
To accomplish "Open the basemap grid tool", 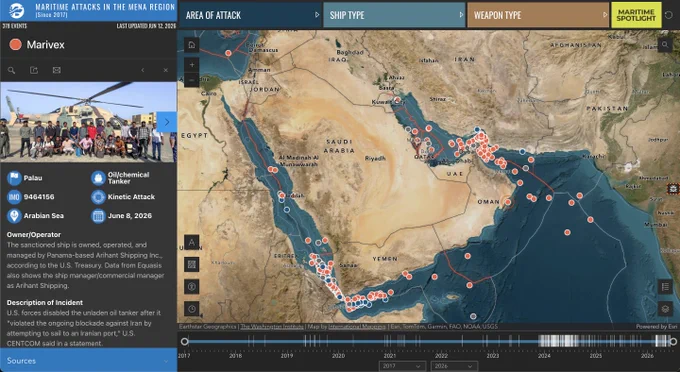I will tap(192, 264).
